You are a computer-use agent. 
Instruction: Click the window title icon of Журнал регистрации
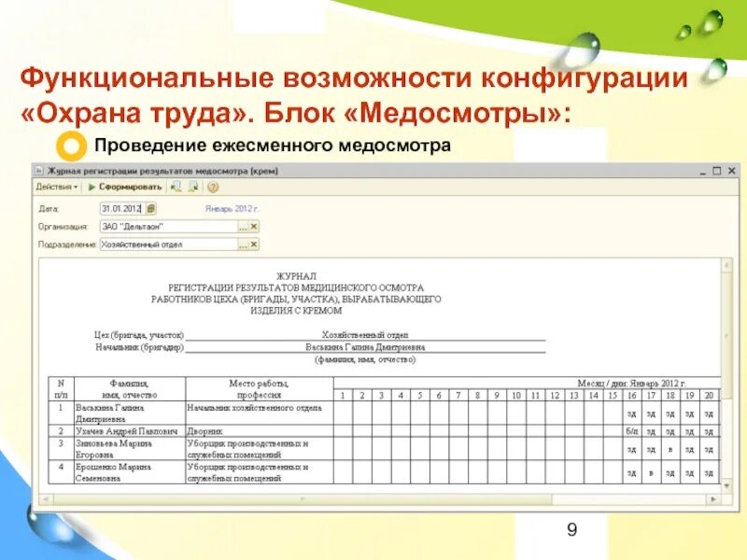click(x=39, y=171)
